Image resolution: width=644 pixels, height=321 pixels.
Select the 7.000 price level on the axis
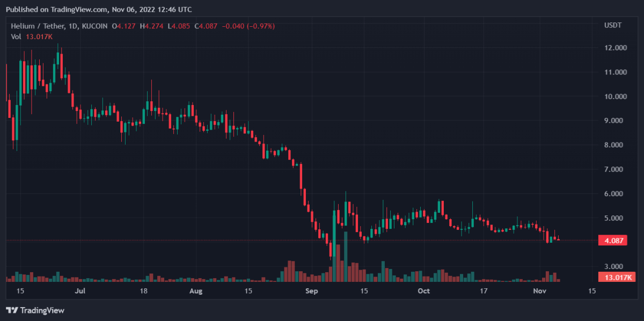point(615,169)
